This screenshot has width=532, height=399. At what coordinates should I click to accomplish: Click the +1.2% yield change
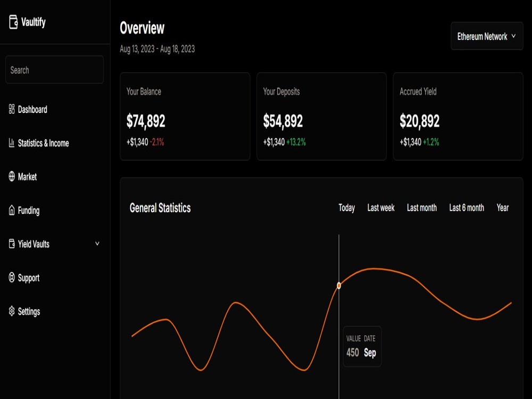(431, 142)
